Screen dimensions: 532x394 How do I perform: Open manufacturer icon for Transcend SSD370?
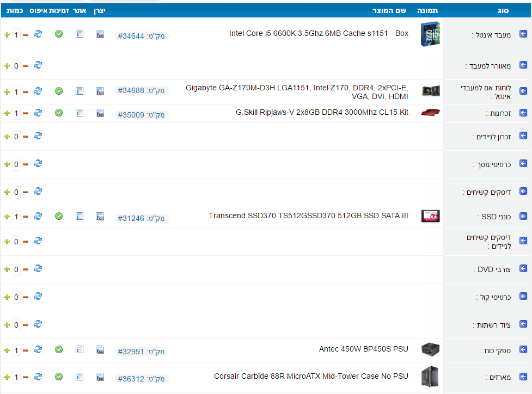pyautogui.click(x=100, y=217)
